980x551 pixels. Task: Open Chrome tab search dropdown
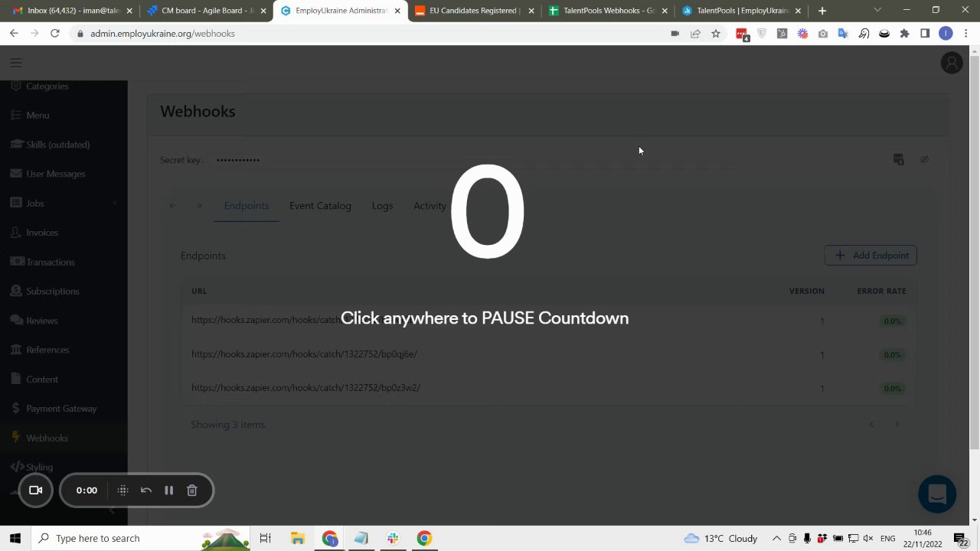pyautogui.click(x=877, y=11)
